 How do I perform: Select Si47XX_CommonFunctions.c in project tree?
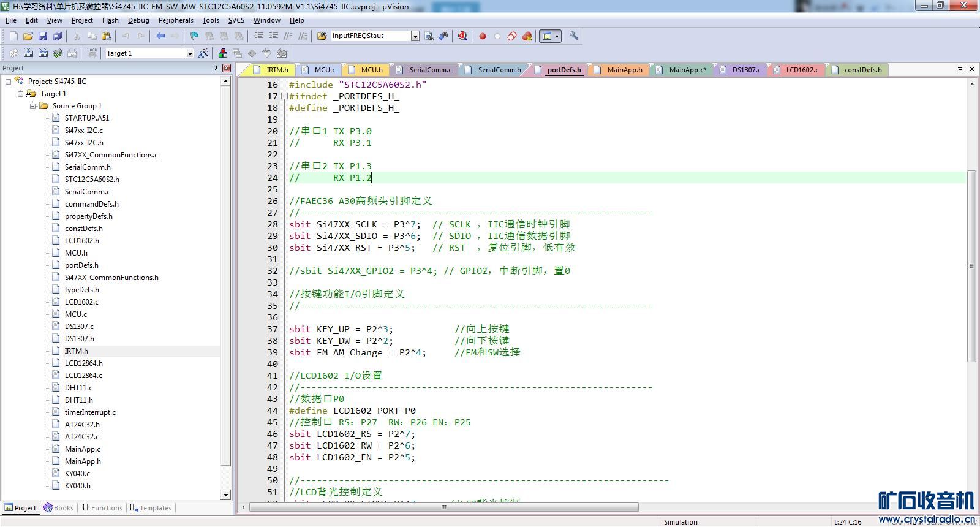(111, 155)
